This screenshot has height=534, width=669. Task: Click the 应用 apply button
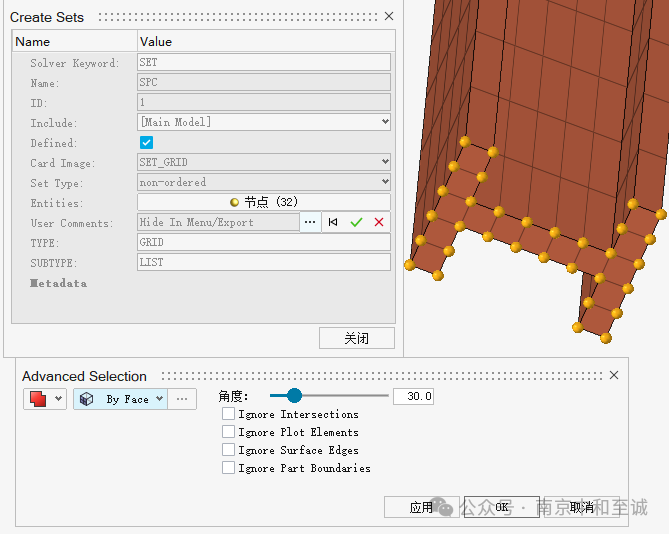pyautogui.click(x=422, y=507)
